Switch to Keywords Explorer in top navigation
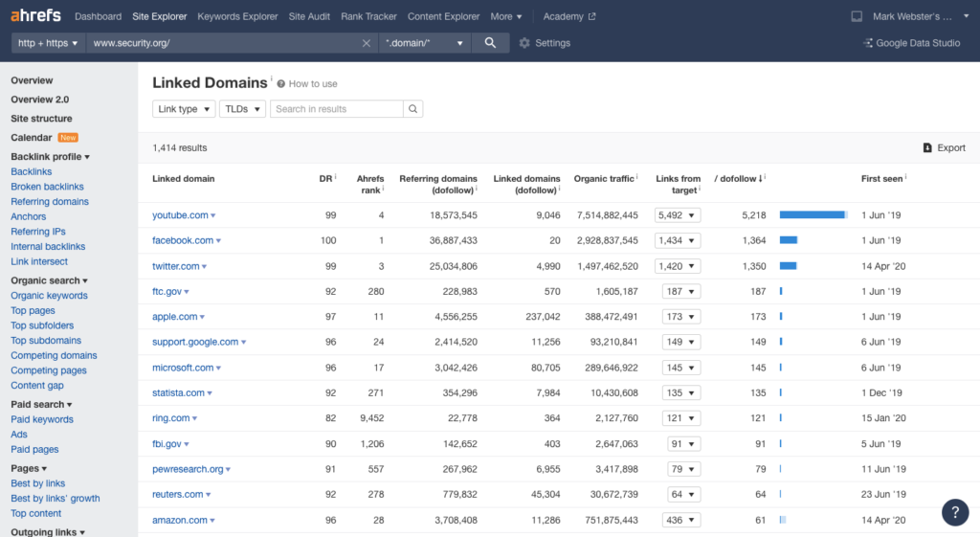Screen dimensions: 980x537 tap(237, 16)
